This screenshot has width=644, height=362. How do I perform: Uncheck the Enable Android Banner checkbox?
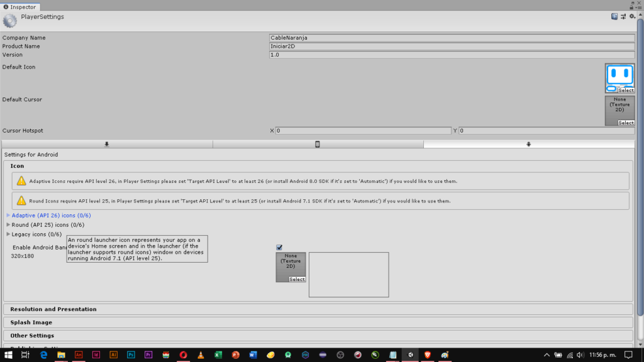tap(279, 247)
